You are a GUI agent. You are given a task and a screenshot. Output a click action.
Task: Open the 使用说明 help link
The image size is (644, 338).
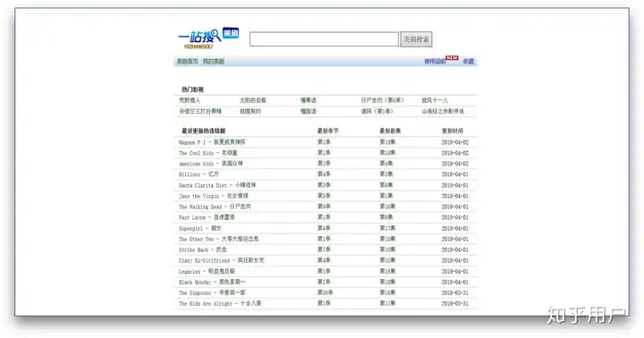(435, 62)
